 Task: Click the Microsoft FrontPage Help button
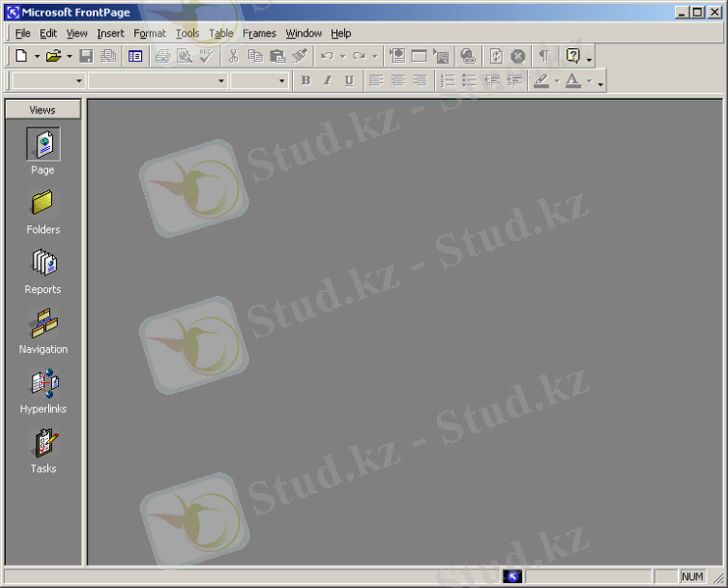tap(573, 57)
